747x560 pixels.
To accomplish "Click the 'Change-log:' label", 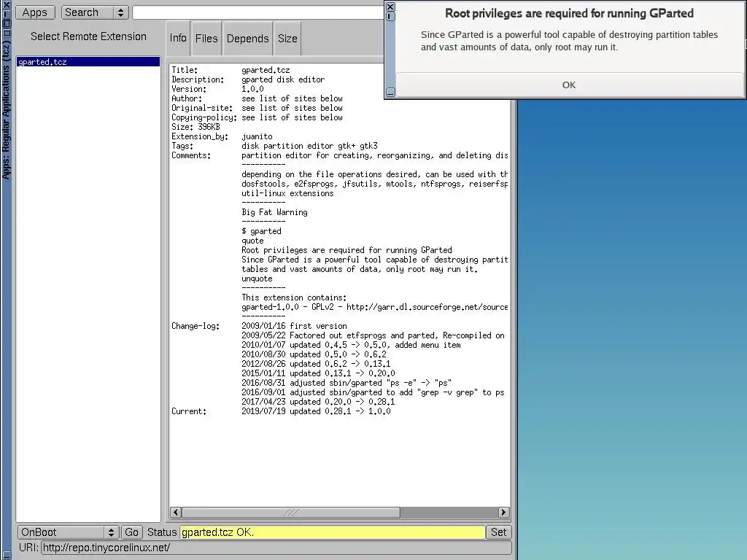I will click(x=196, y=326).
